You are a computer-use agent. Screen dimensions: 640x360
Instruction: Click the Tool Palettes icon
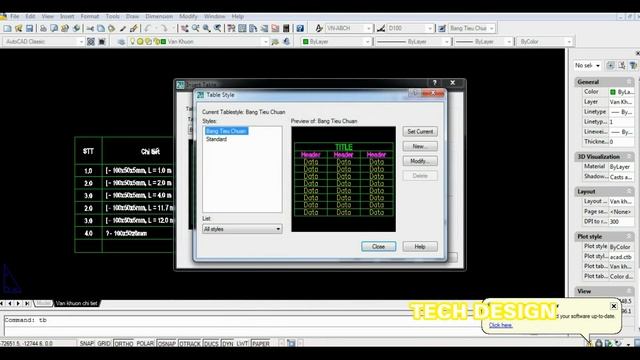[253, 28]
